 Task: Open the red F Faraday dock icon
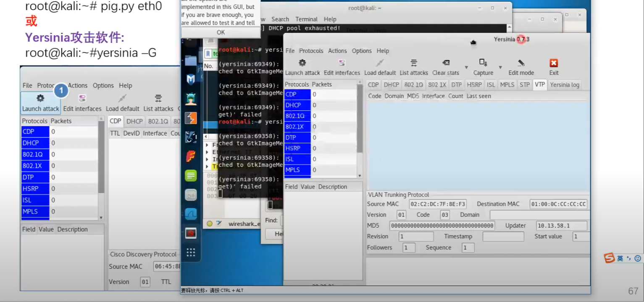[x=191, y=156]
